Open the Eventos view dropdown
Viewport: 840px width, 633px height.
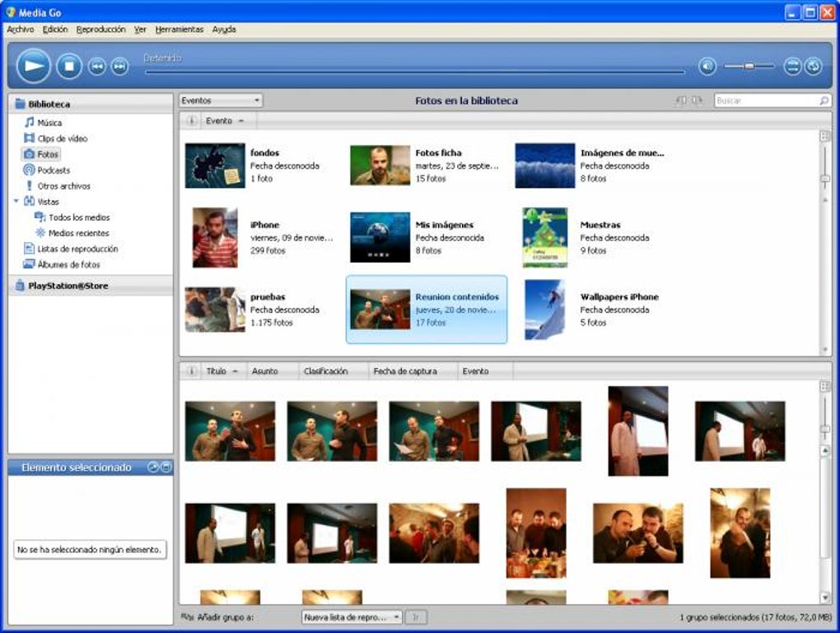click(221, 100)
